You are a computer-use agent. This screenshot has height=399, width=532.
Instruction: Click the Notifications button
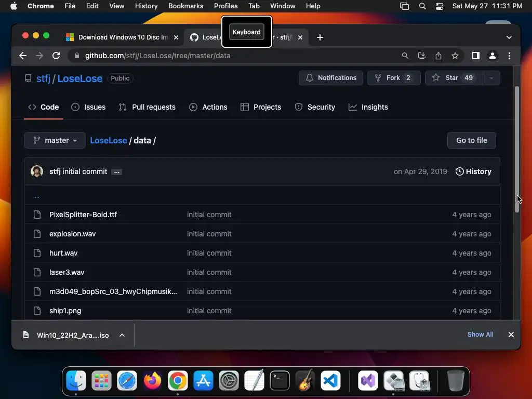click(331, 78)
